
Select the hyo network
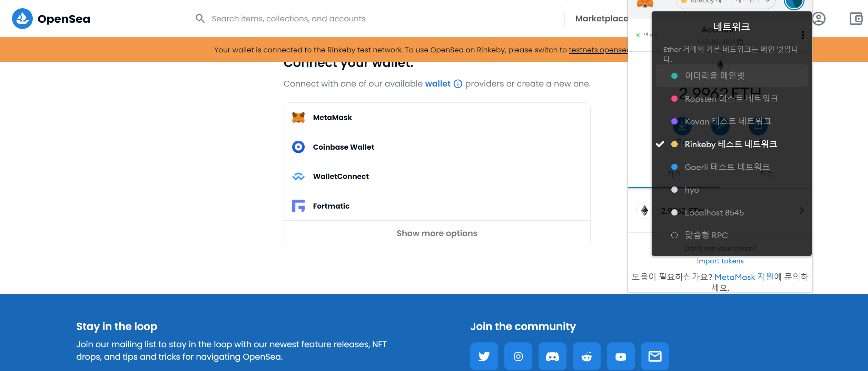point(731,190)
